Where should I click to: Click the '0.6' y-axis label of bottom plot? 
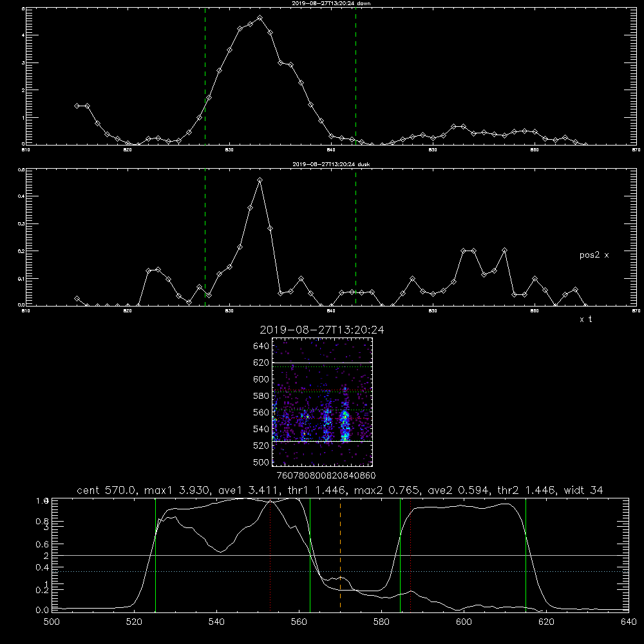tap(43, 544)
